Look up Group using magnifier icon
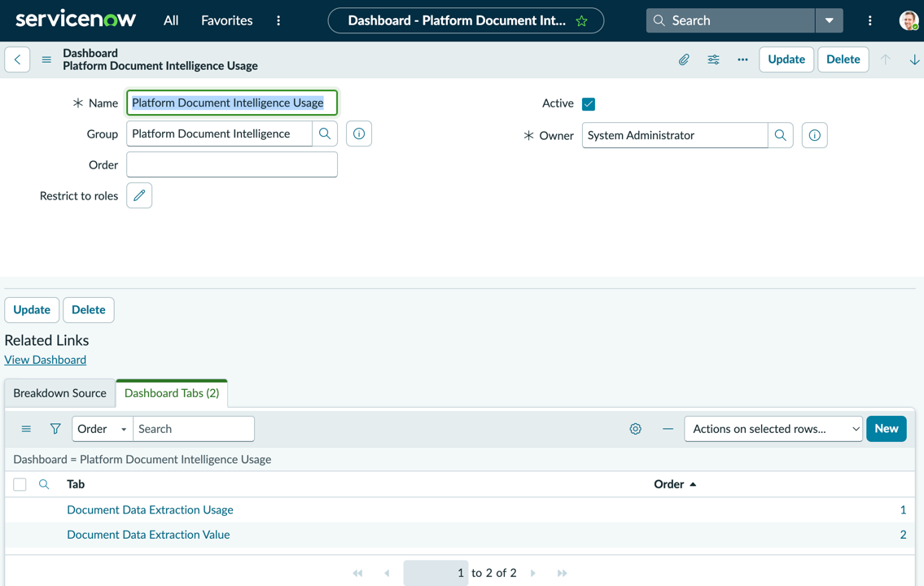 (x=325, y=133)
